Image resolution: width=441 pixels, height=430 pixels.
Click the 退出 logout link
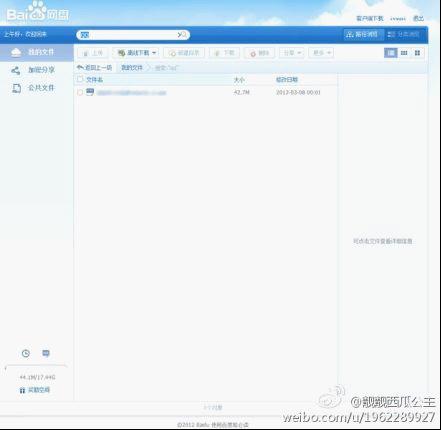(x=418, y=18)
